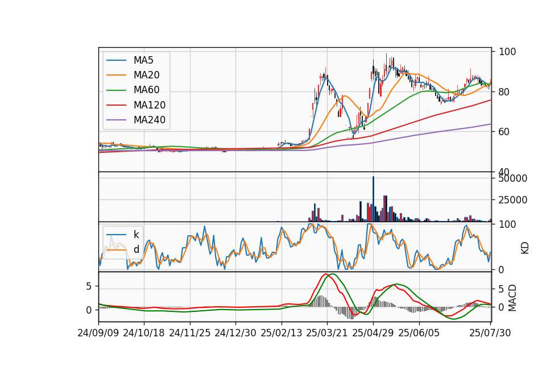Click the blue MA5 legend line sample
Viewport: 546px width, 392px height.
(116, 60)
